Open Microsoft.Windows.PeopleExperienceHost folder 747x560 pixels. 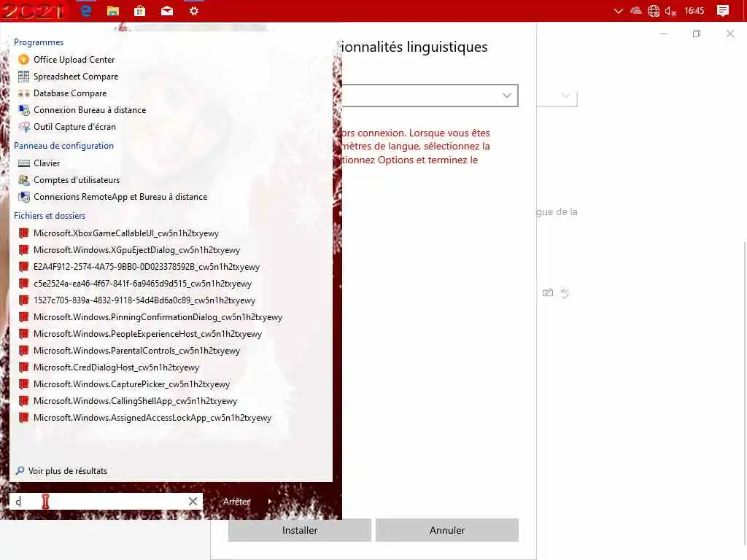[x=147, y=334]
